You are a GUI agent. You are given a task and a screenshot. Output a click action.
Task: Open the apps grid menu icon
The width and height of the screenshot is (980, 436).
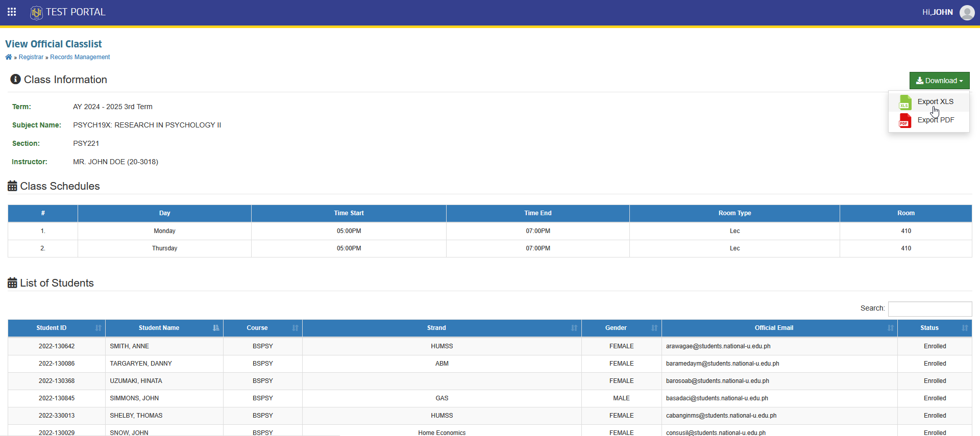pyautogui.click(x=12, y=12)
